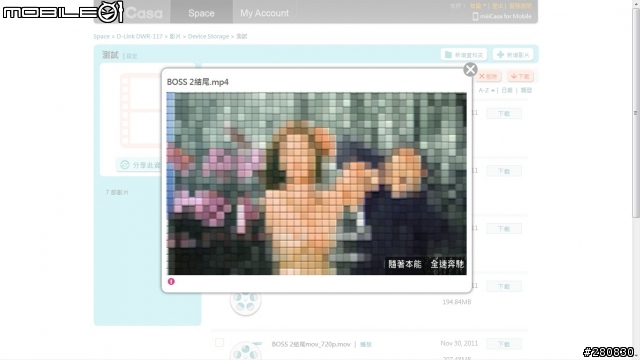Click the film reel icon of BOSS 2結尾mov_720p.mov
The image size is (640, 360).
[245, 351]
